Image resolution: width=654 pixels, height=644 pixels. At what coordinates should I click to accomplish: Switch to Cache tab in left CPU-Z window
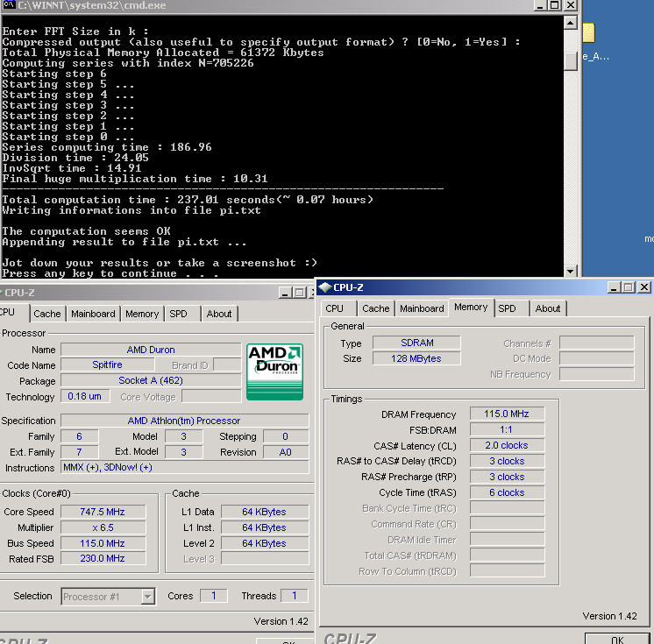(47, 314)
